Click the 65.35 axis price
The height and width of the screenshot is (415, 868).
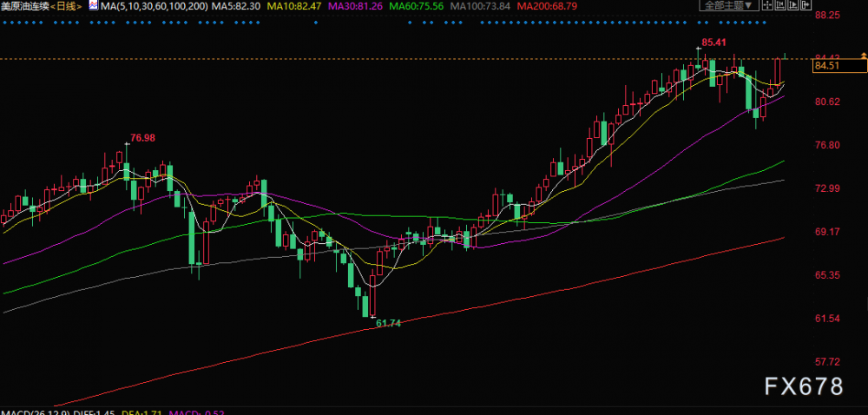828,275
